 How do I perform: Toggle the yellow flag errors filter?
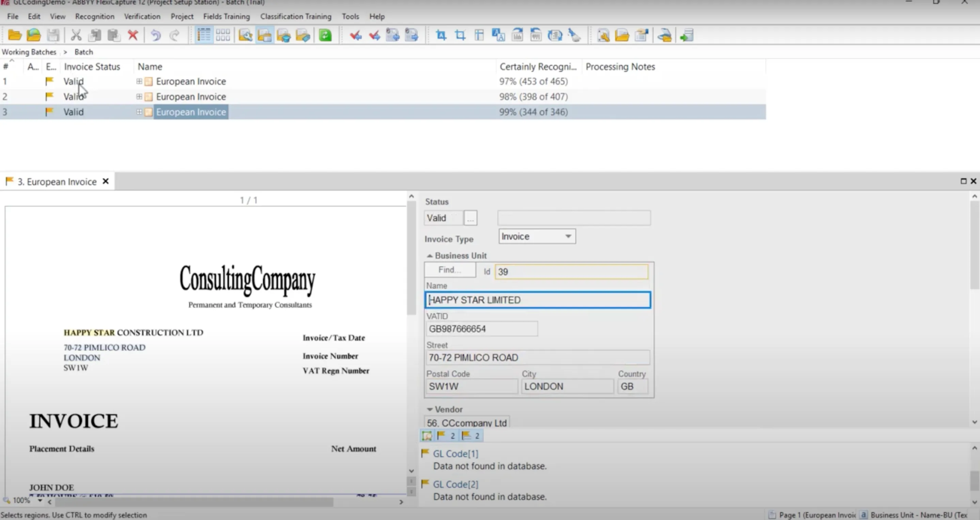tap(446, 436)
